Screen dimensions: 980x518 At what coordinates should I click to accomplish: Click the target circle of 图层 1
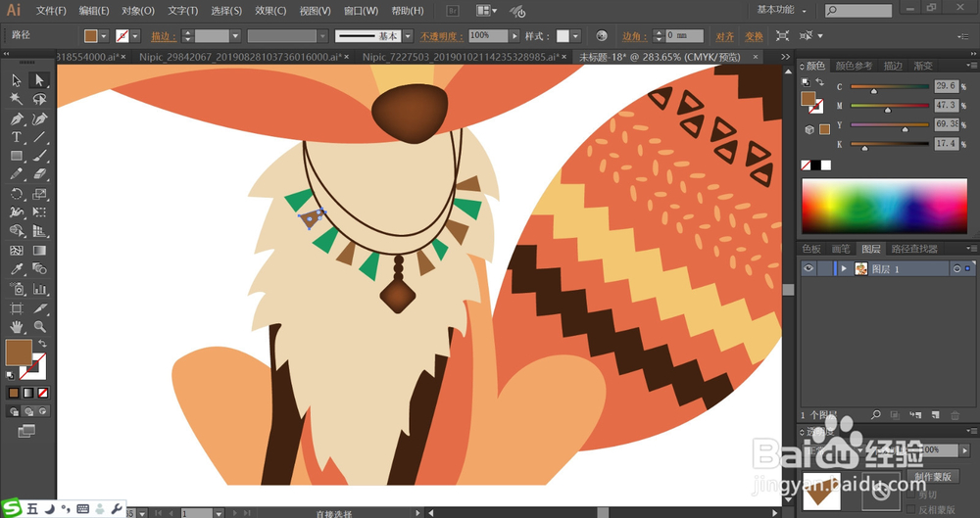point(956,268)
